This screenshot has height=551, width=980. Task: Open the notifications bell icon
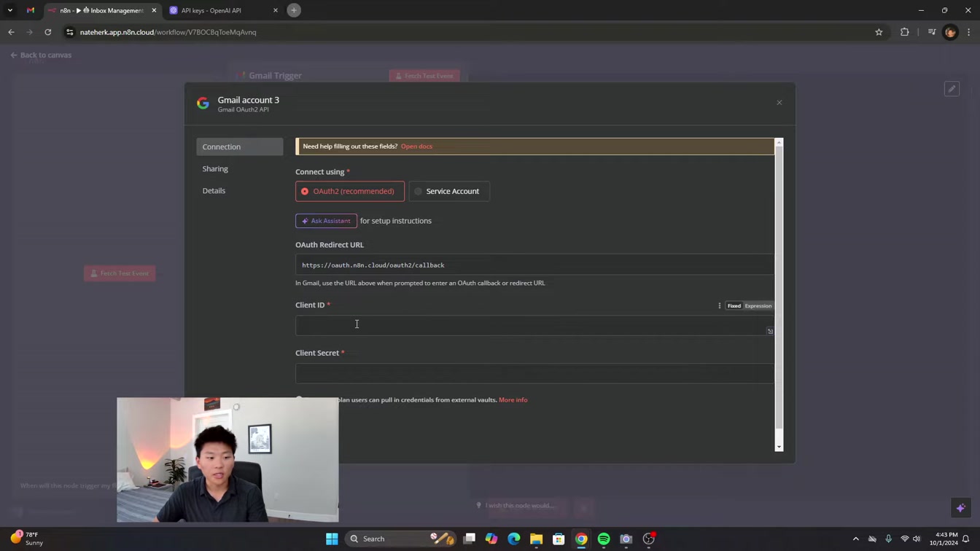pyautogui.click(x=966, y=539)
